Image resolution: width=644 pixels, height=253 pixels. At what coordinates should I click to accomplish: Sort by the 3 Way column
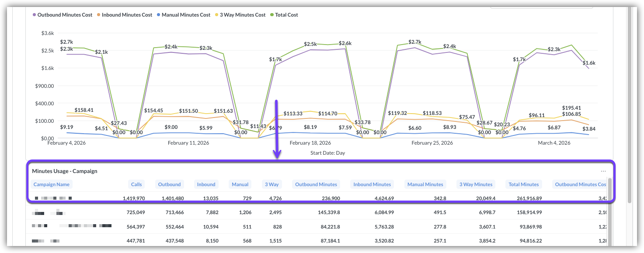pyautogui.click(x=272, y=184)
